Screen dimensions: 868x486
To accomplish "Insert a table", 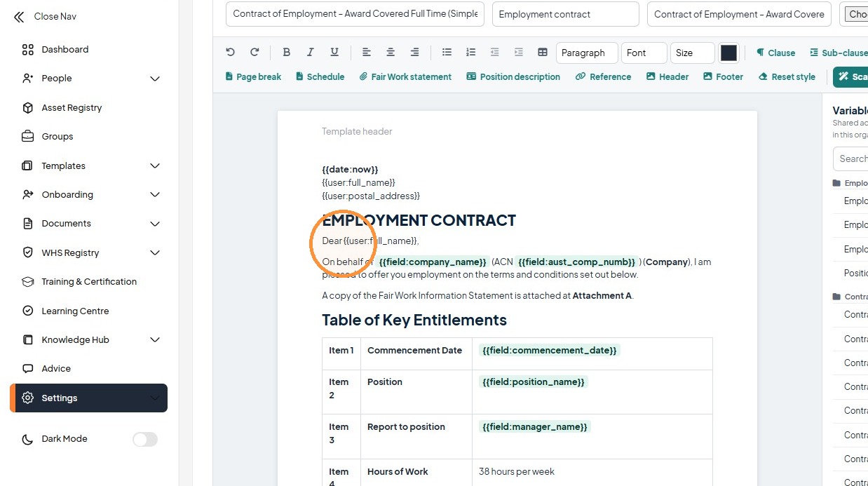I will click(x=543, y=53).
